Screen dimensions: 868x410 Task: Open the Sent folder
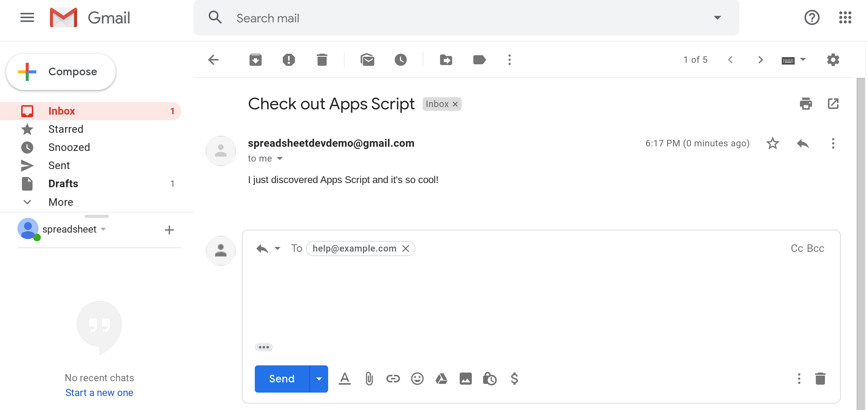pos(91,166)
